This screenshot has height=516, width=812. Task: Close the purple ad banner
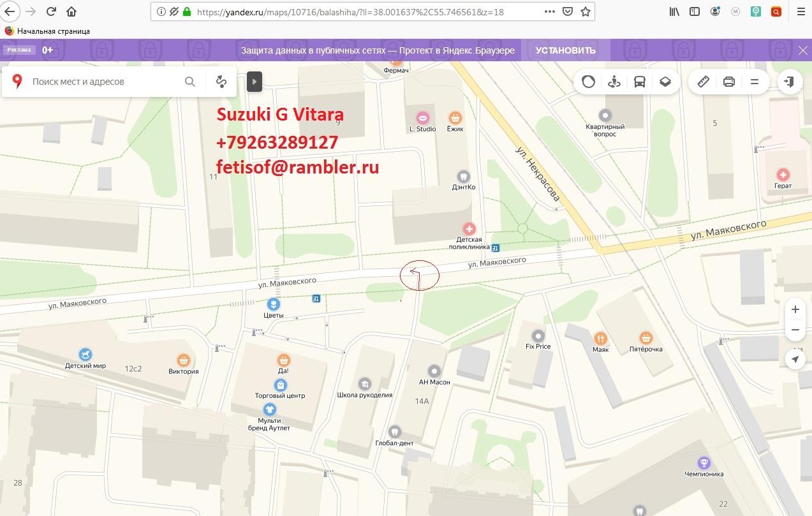coord(803,50)
